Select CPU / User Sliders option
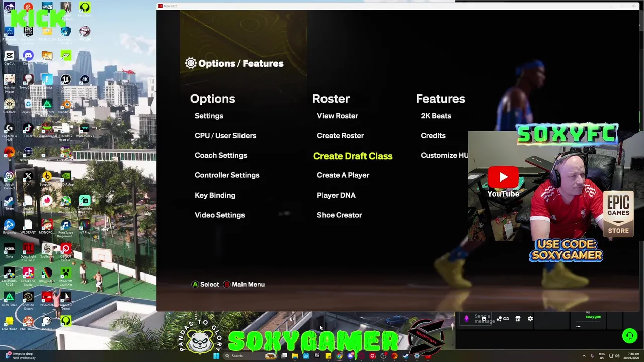Screen dimensions: 644x362 pos(225,135)
